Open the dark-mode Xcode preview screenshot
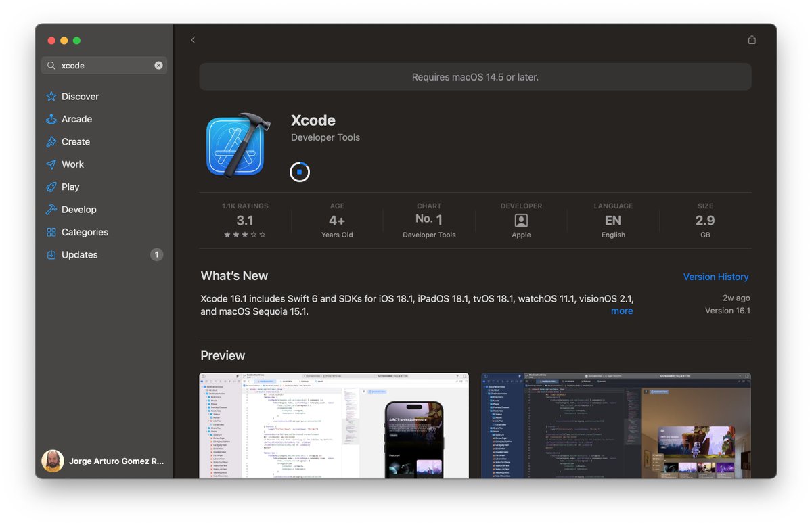Viewport: 812px width, 525px height. pyautogui.click(x=616, y=426)
